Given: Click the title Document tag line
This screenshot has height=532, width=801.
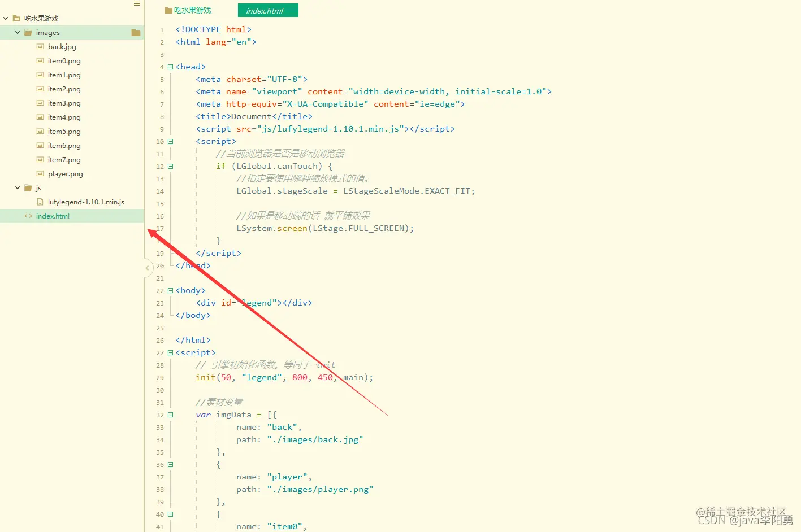Looking at the screenshot, I should coord(254,116).
